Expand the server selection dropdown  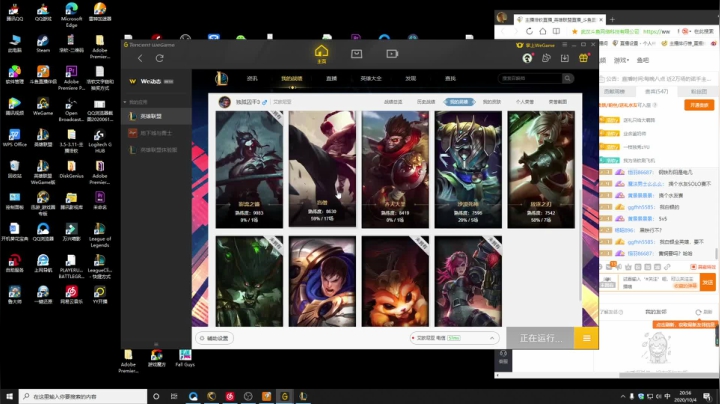coord(492,338)
